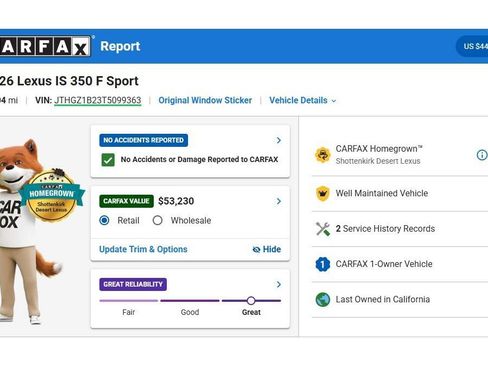Expand the No Accidents Reported chevron
The image size is (488, 366).
279,140
